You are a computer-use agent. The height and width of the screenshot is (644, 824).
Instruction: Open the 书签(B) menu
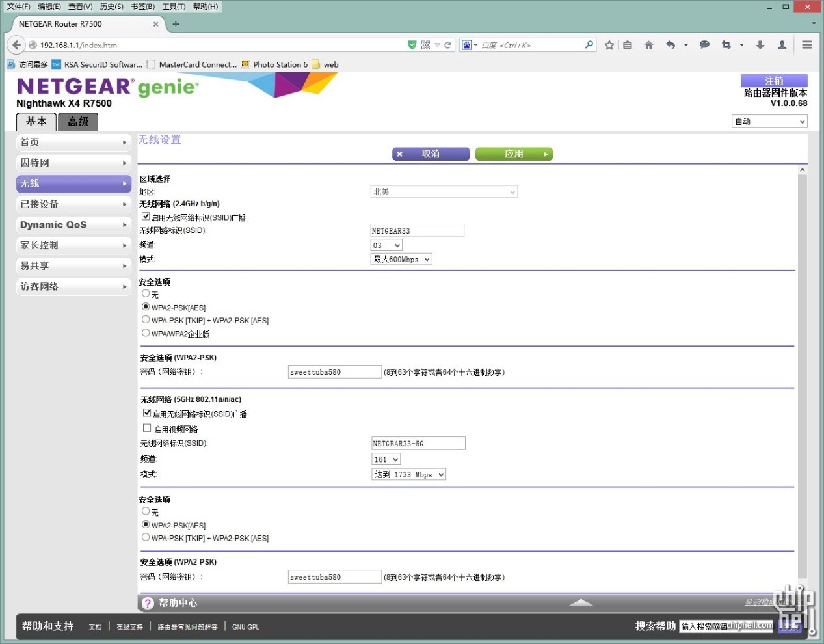coord(143,7)
